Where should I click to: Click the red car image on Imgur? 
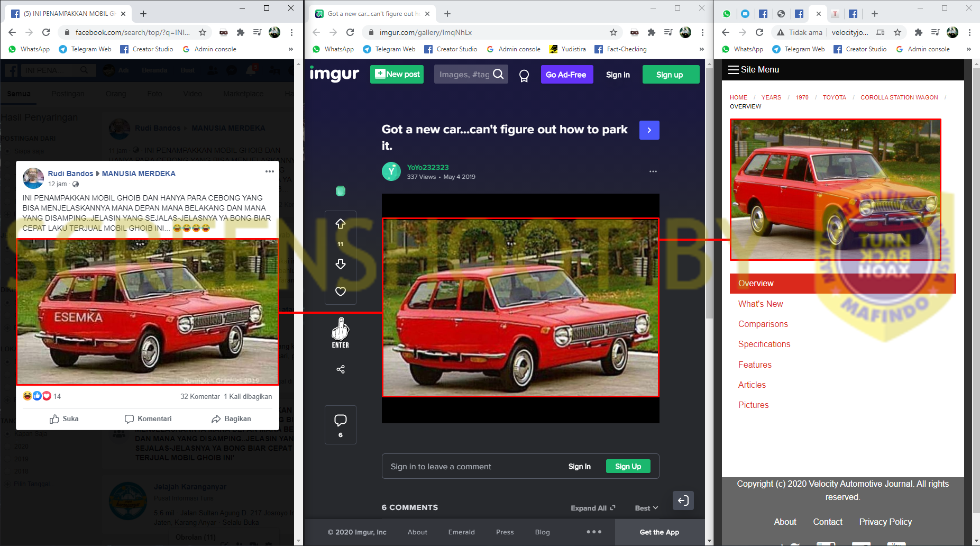(x=520, y=307)
